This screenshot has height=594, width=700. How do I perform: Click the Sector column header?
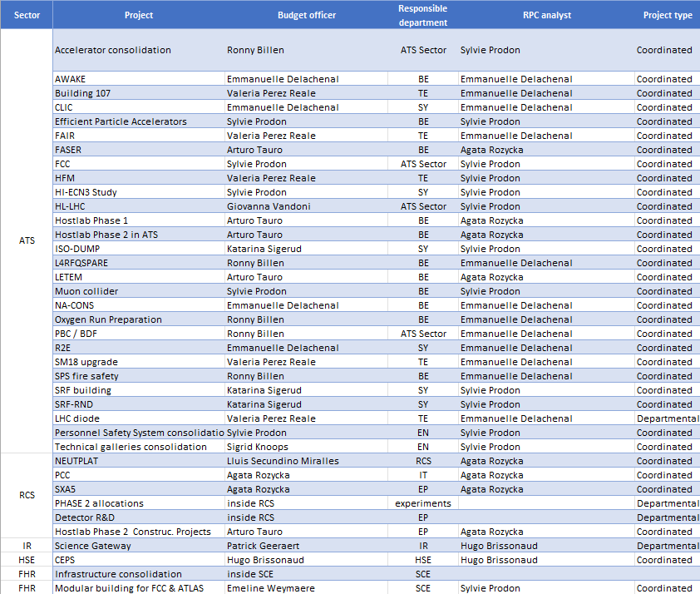tap(27, 15)
